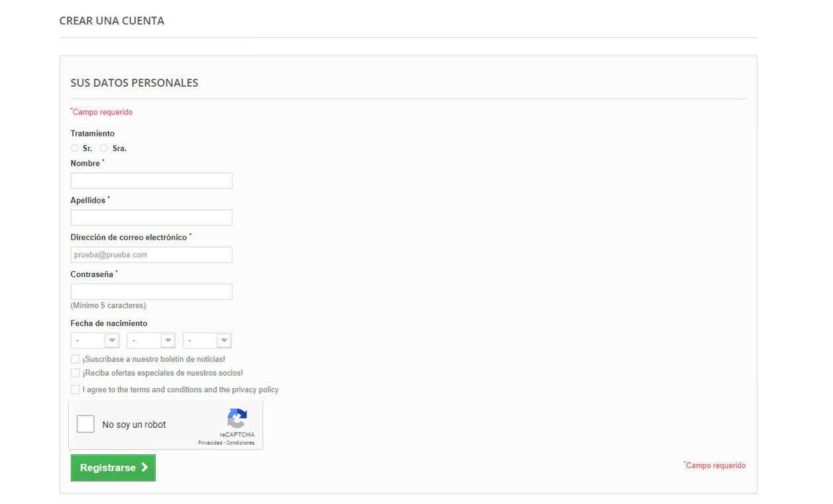Click the Nombre input field
This screenshot has width=833, height=504.
coord(151,180)
